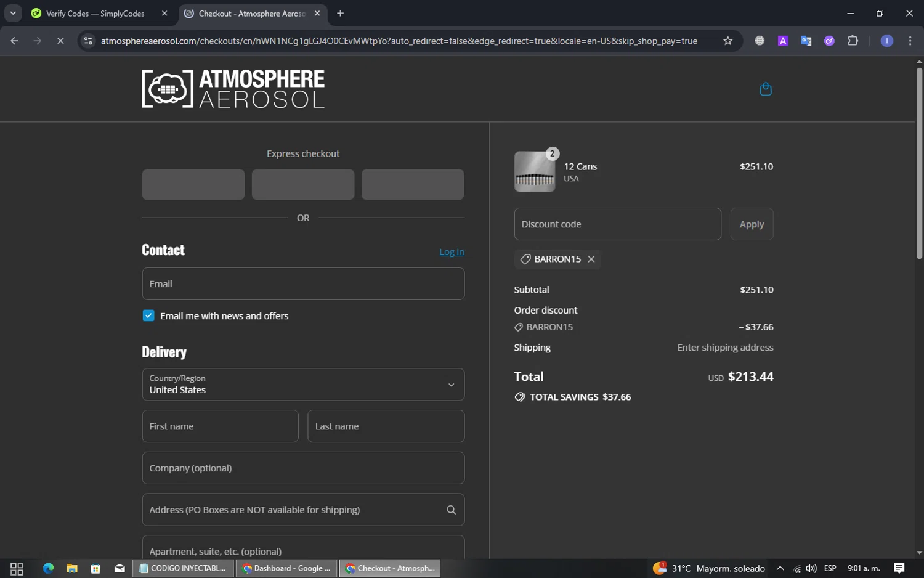Open the Chrome three-dot menu
Viewport: 924px width, 578px height.
[x=910, y=41]
